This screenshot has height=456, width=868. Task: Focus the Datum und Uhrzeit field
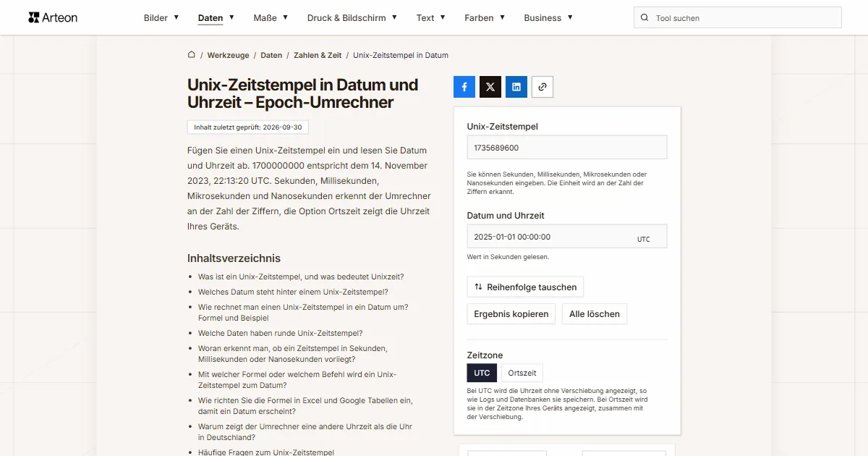(x=567, y=237)
